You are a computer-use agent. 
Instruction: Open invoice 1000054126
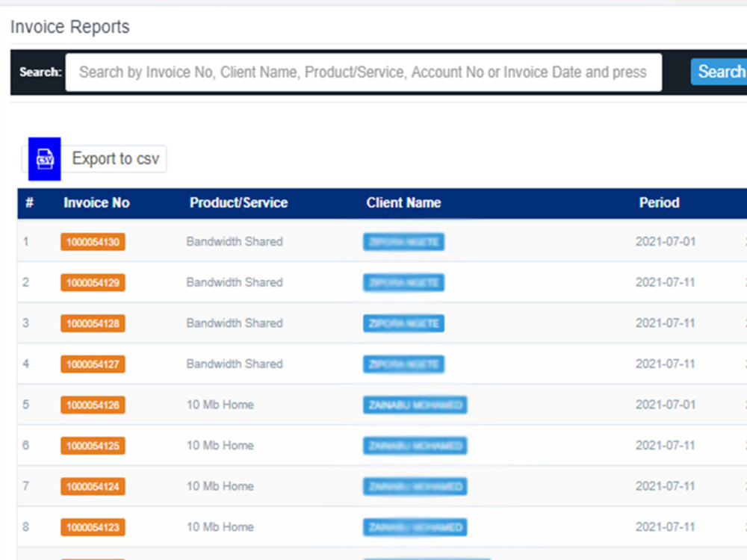[93, 405]
